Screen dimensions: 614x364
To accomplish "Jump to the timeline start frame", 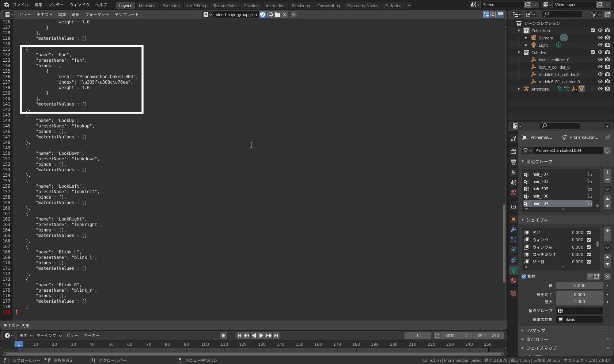I will click(239, 336).
